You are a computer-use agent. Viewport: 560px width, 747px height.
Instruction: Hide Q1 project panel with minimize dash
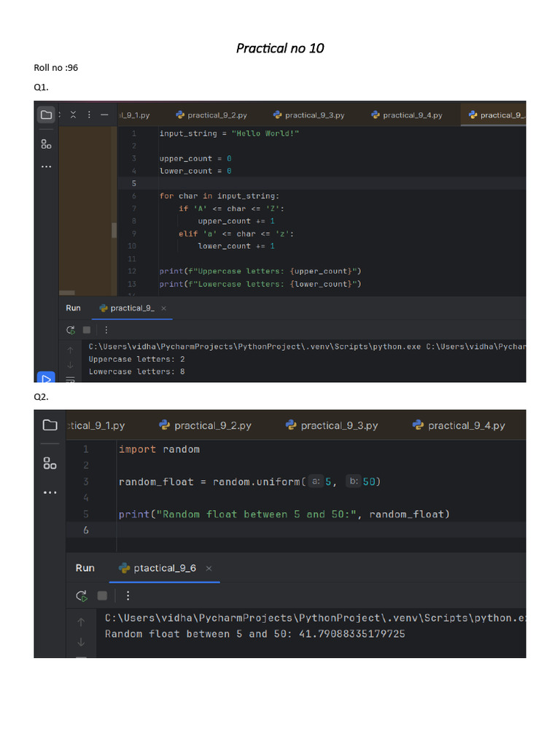click(105, 115)
